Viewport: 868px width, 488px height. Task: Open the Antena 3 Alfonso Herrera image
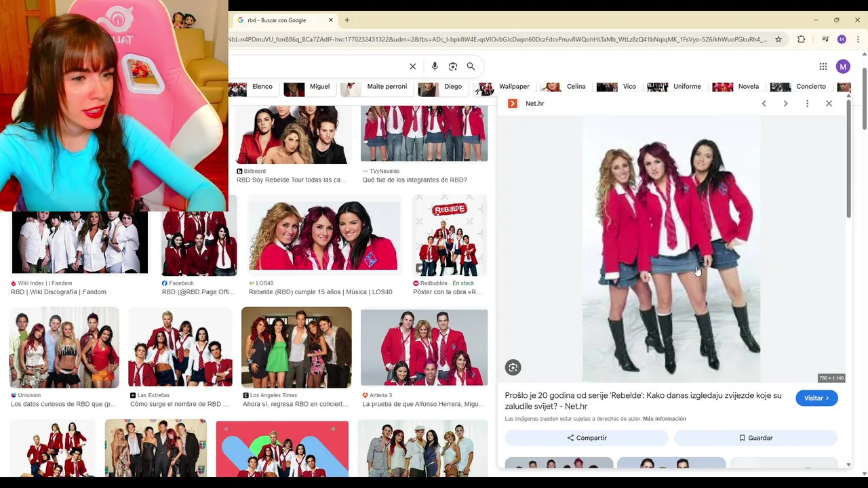coord(424,348)
